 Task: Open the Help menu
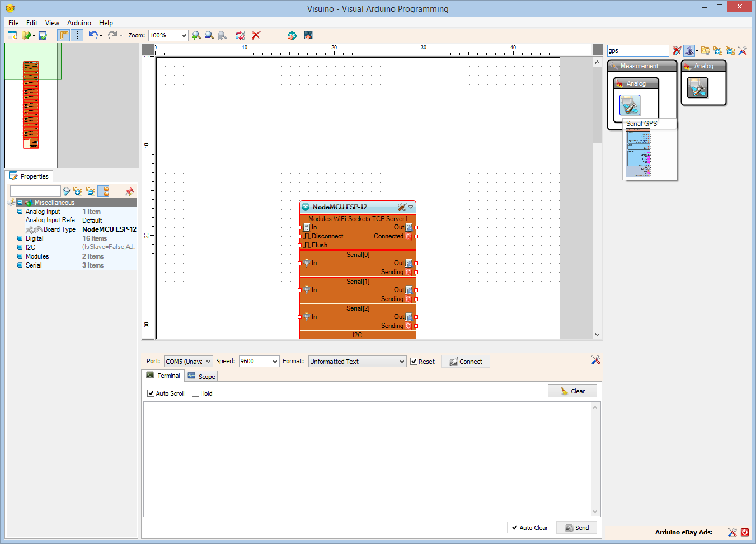pos(106,23)
